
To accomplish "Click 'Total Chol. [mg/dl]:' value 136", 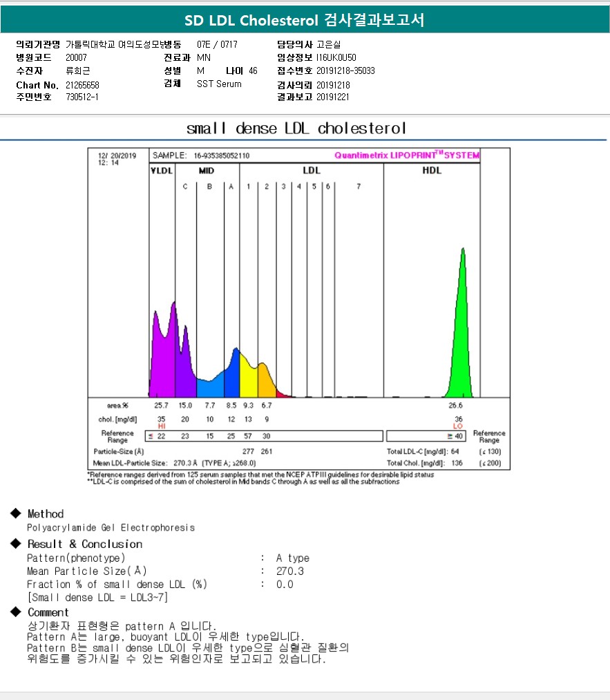I will (x=457, y=463).
